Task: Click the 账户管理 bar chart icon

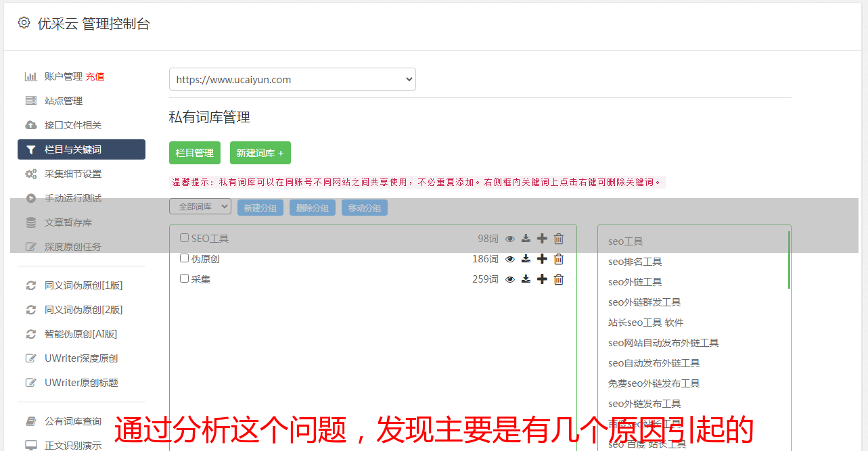Action: (30, 76)
